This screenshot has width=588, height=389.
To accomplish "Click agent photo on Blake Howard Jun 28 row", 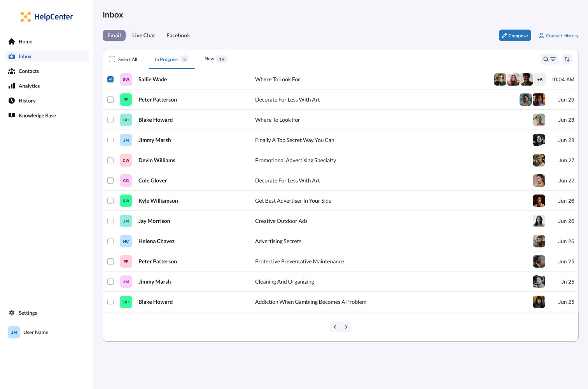I will tap(539, 120).
